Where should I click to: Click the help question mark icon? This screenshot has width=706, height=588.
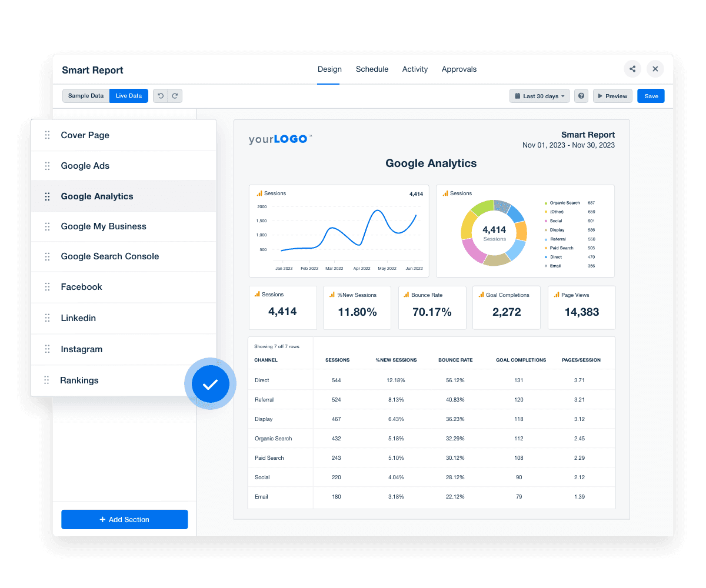pos(581,96)
